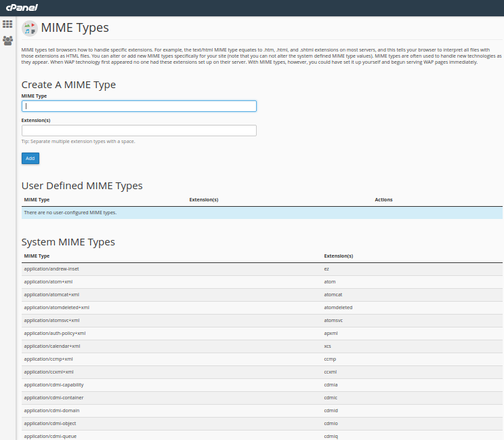Open the Home grid icon in sidebar
Screen dimensions: 504x440
point(7,24)
